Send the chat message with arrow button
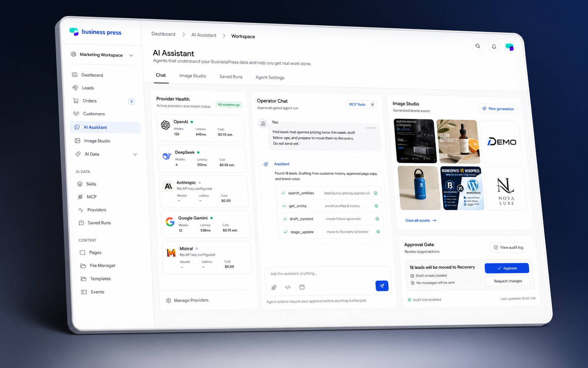 (x=382, y=286)
